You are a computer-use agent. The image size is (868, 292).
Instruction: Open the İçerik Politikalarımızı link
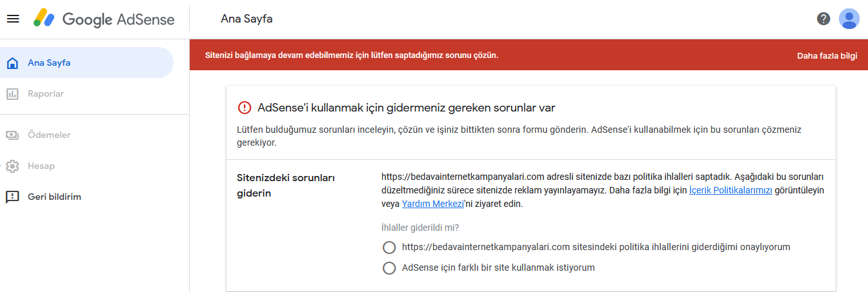pyautogui.click(x=731, y=191)
